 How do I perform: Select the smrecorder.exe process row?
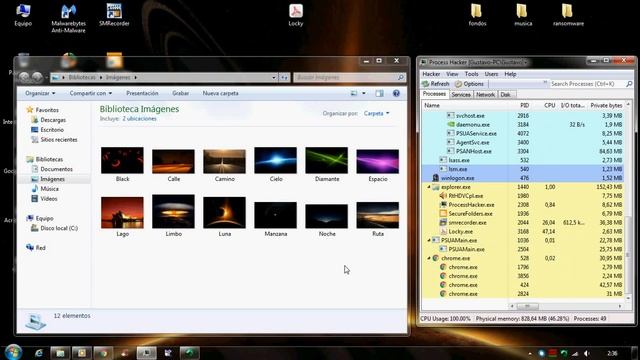point(522,222)
